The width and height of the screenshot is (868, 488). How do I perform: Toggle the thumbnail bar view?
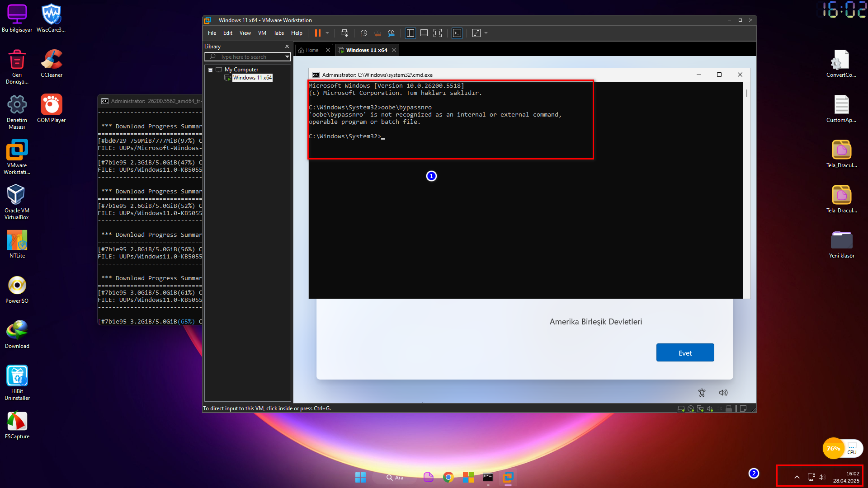(424, 33)
